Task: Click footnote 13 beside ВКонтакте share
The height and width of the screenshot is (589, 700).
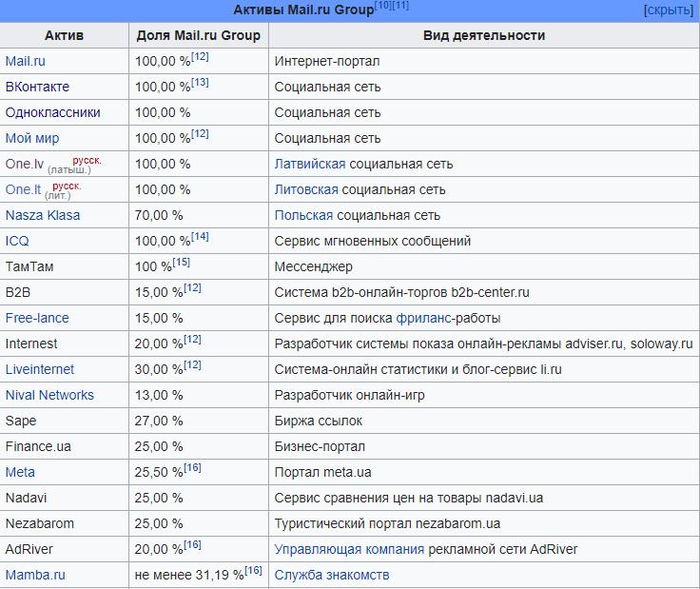Action: coord(200,83)
